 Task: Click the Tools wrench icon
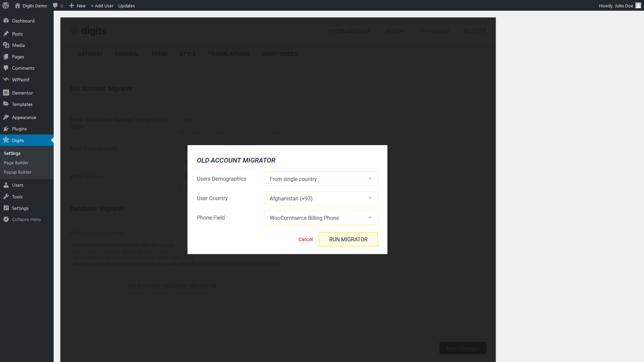click(6, 196)
